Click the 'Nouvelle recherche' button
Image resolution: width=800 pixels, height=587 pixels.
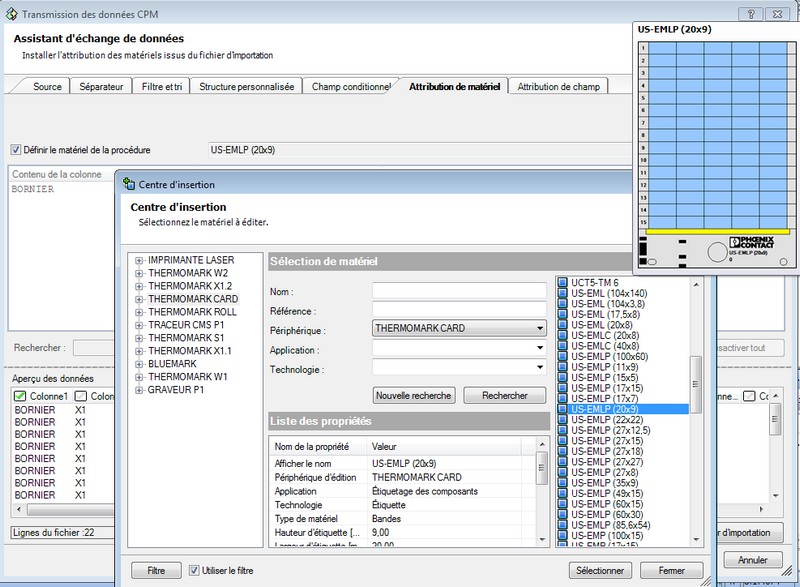click(414, 396)
